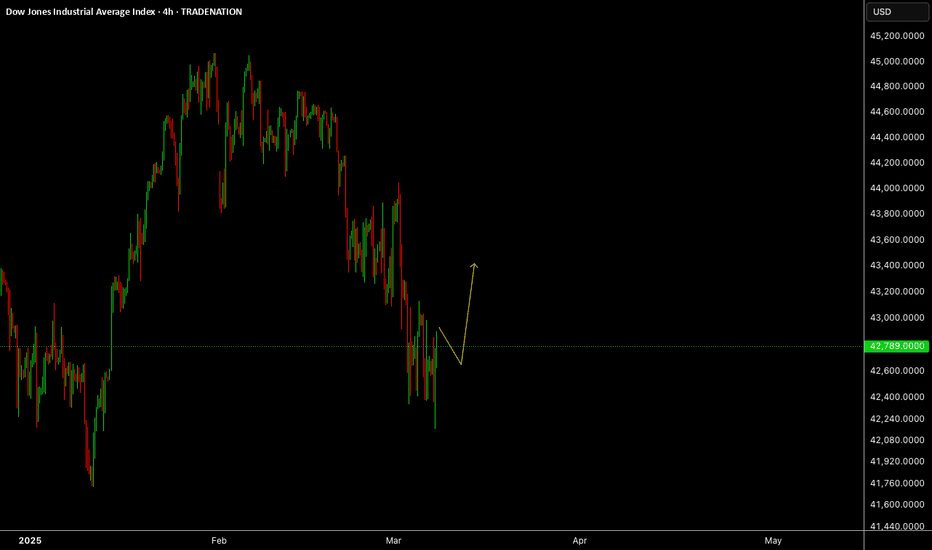
Task: Click the Mar label on time axis
Action: click(x=393, y=540)
